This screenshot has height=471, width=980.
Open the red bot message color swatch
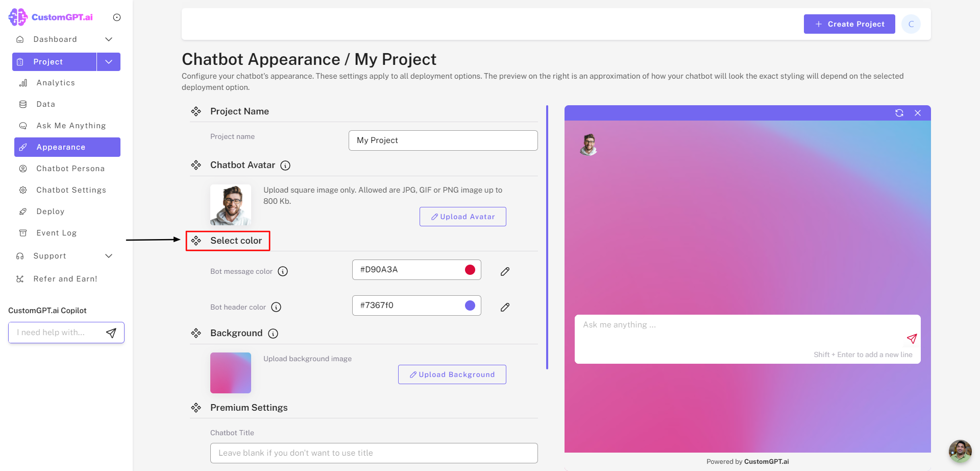(x=470, y=270)
